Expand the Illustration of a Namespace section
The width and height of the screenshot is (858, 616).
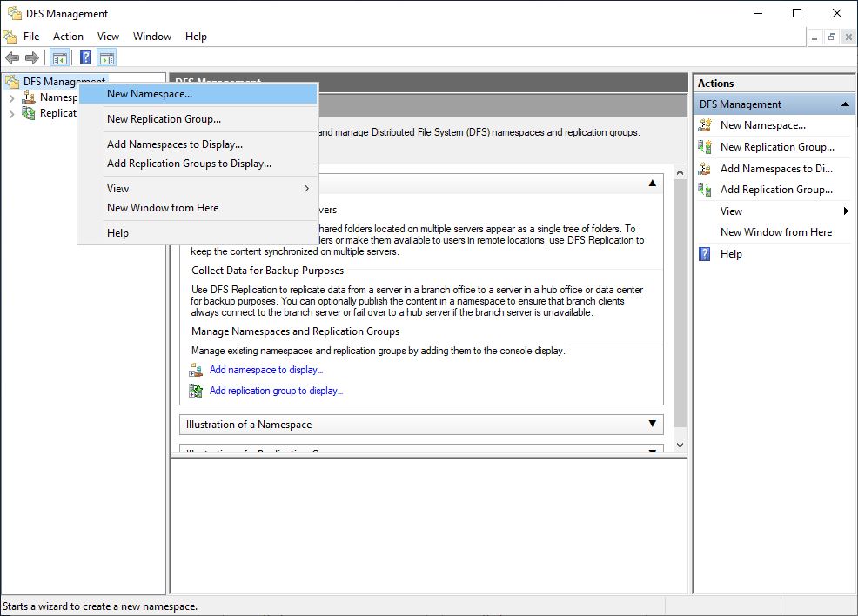653,424
